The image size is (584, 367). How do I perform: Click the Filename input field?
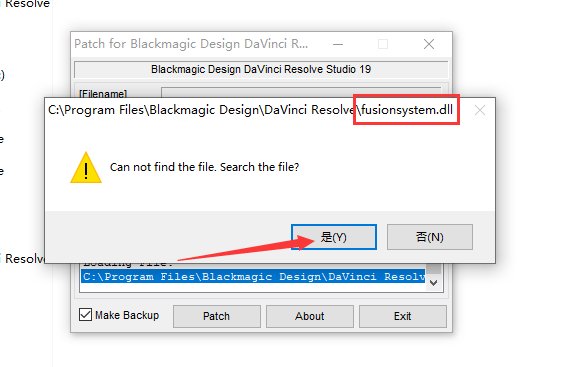pyautogui.click(x=301, y=93)
